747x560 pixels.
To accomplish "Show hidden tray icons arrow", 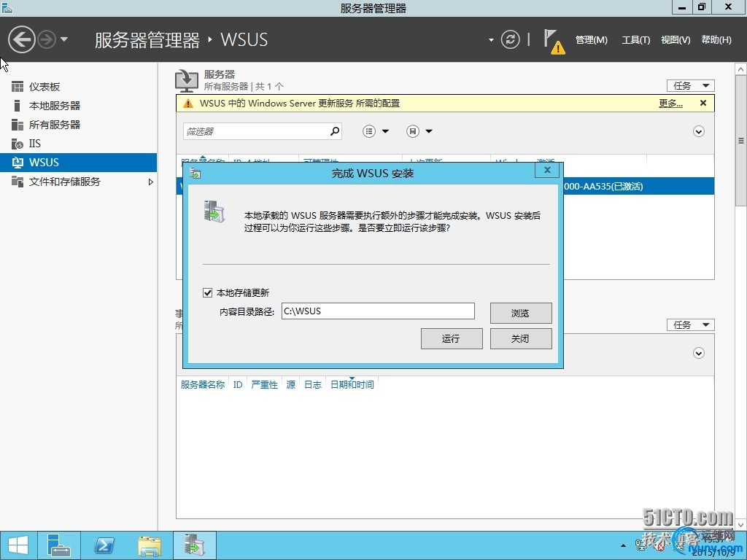I will (623, 545).
